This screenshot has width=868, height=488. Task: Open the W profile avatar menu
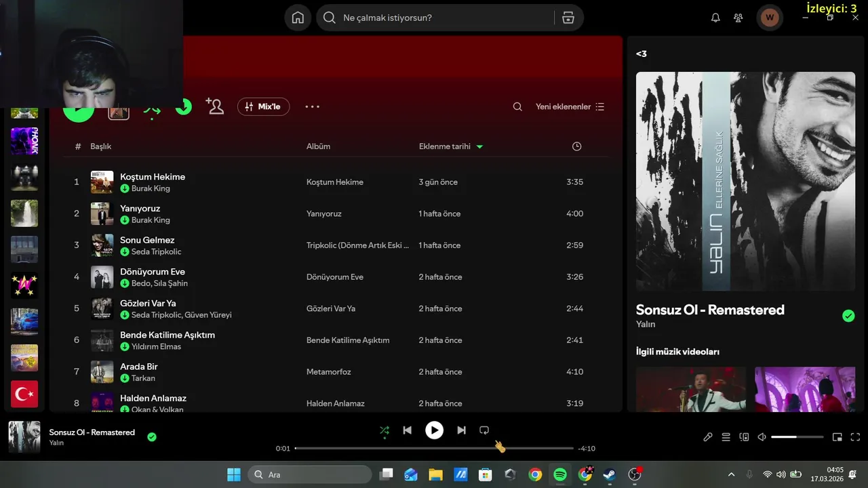click(x=770, y=18)
